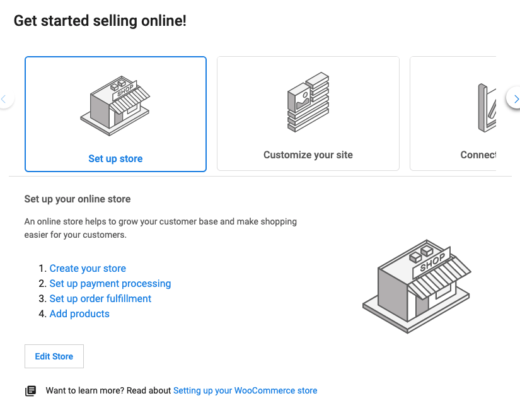Open the Set up order fulfillment link

coord(100,298)
